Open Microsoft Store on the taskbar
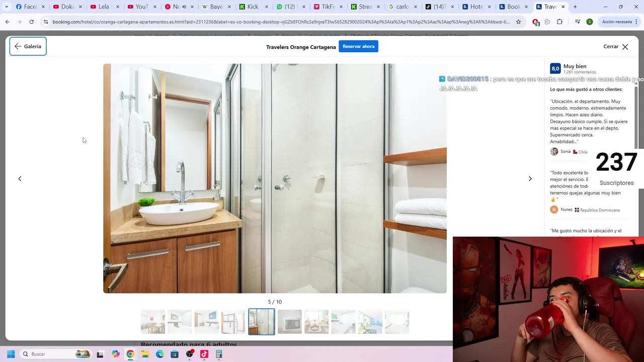Screen dimensions: 644x362 [175, 354]
